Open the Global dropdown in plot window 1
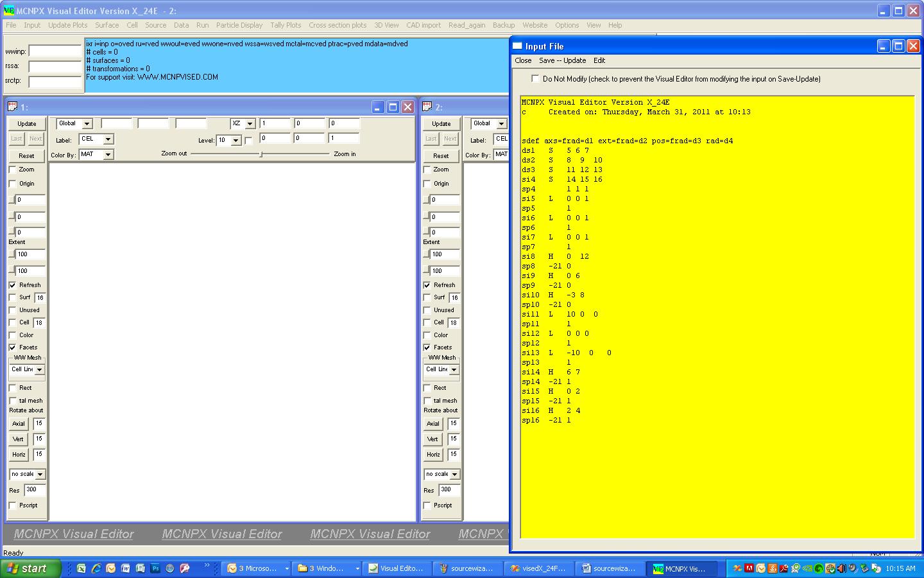 [87, 124]
